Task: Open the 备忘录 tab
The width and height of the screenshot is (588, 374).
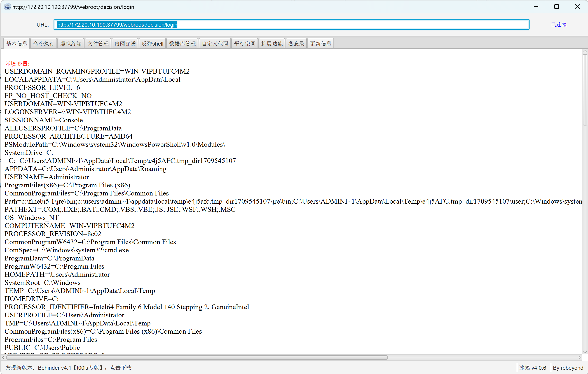Action: pyautogui.click(x=296, y=44)
